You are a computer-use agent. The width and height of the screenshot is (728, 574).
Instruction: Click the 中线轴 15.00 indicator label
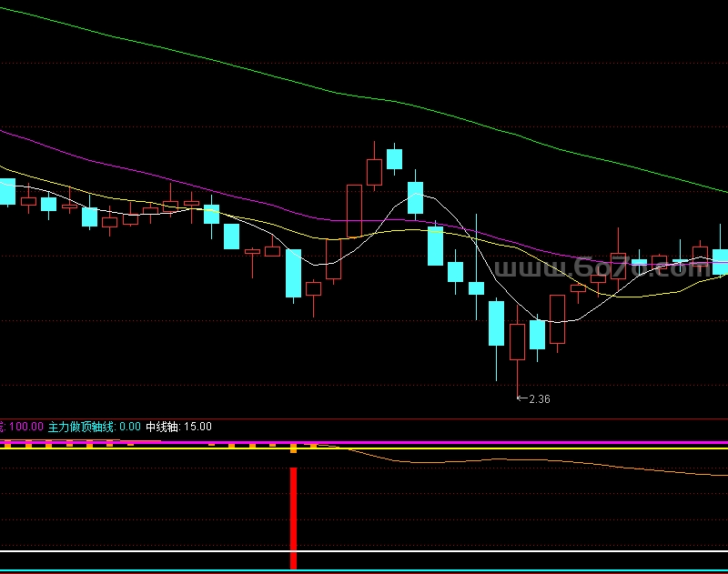point(178,426)
